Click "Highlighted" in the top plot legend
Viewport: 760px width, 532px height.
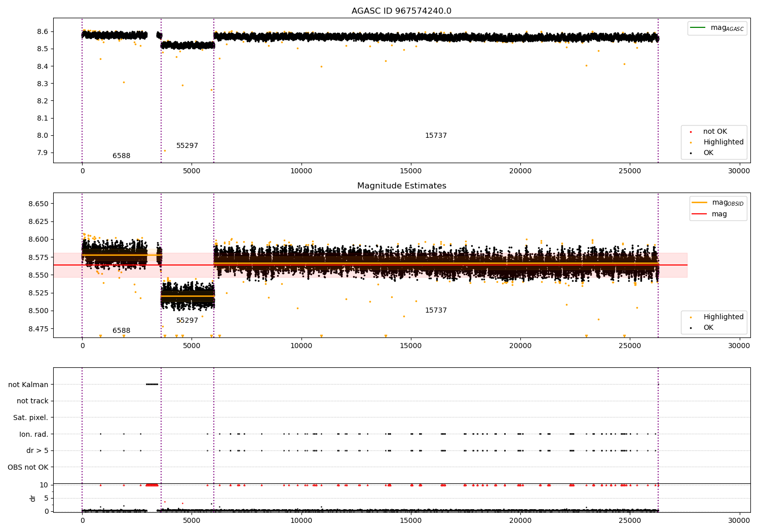pos(723,142)
